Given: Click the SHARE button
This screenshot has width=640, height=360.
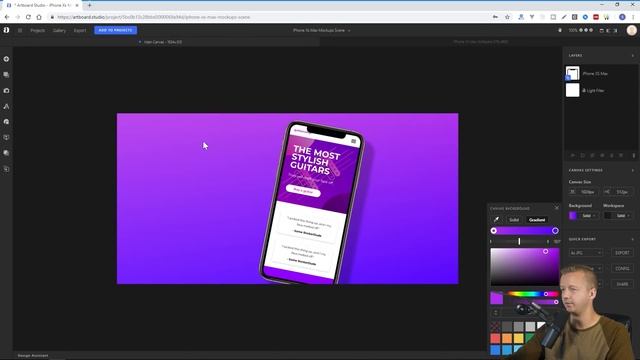Looking at the screenshot, I should click(622, 284).
